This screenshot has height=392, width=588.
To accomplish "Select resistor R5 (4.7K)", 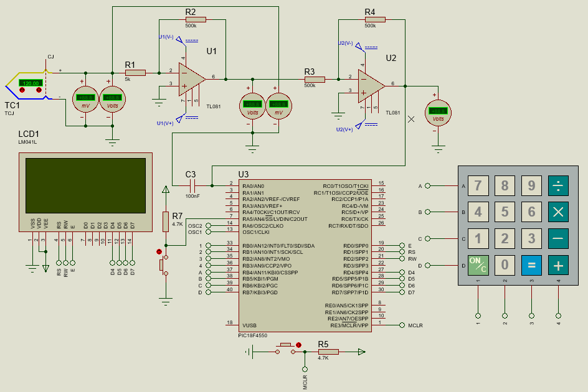I will pyautogui.click(x=328, y=352).
